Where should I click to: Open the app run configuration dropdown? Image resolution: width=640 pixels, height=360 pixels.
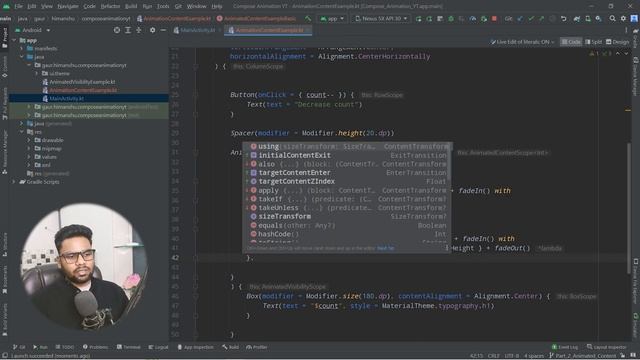[x=332, y=19]
